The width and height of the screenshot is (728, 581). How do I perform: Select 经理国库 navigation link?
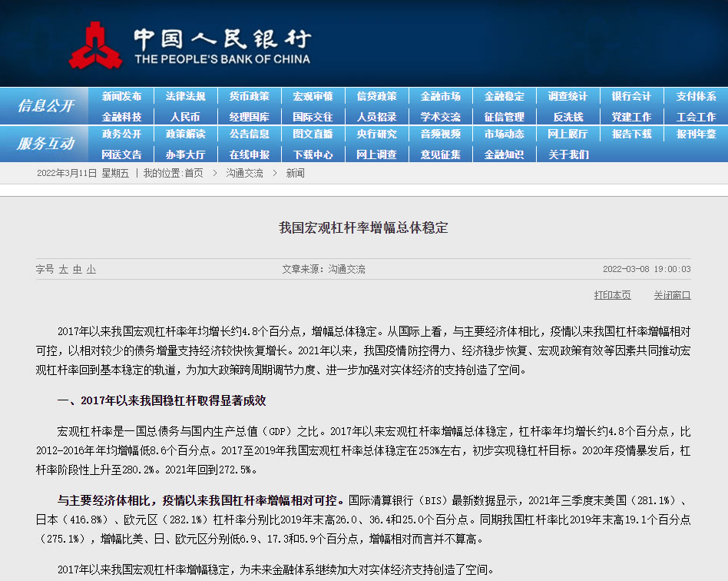click(249, 117)
